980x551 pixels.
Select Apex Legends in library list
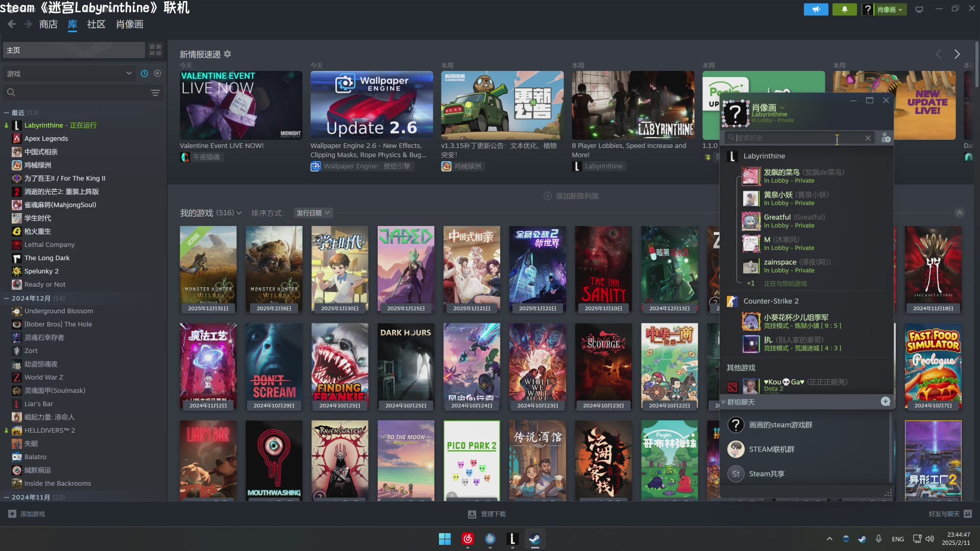46,139
